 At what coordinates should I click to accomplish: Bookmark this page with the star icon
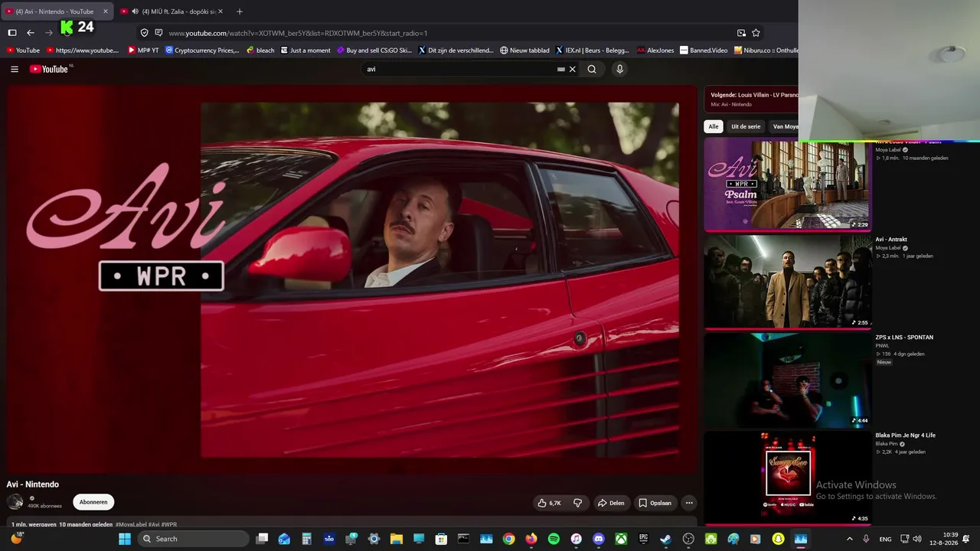(756, 33)
